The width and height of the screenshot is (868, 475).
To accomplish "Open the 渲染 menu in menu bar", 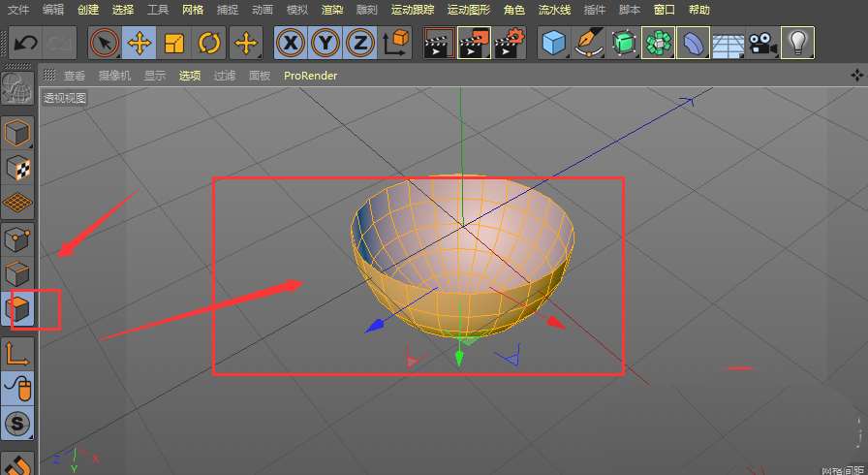I will (332, 10).
